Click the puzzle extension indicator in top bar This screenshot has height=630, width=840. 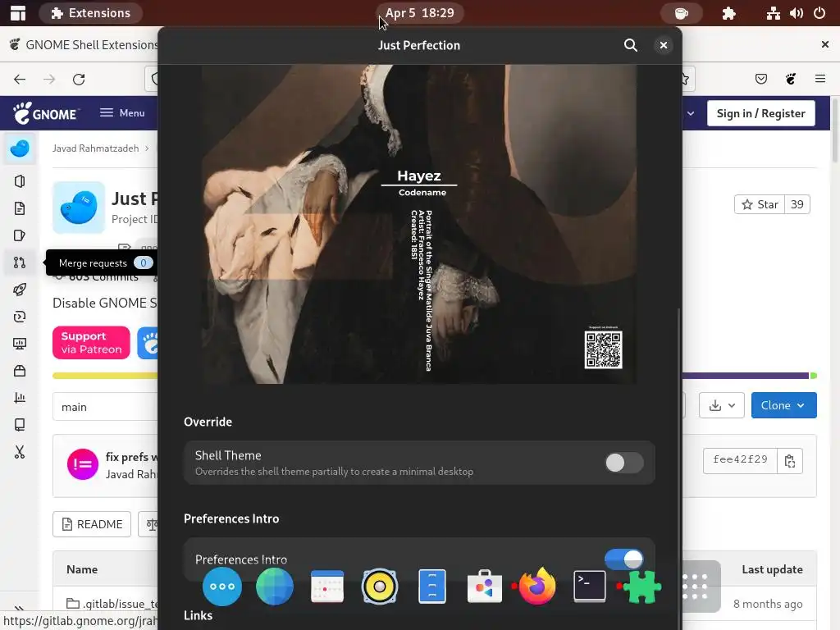(728, 13)
